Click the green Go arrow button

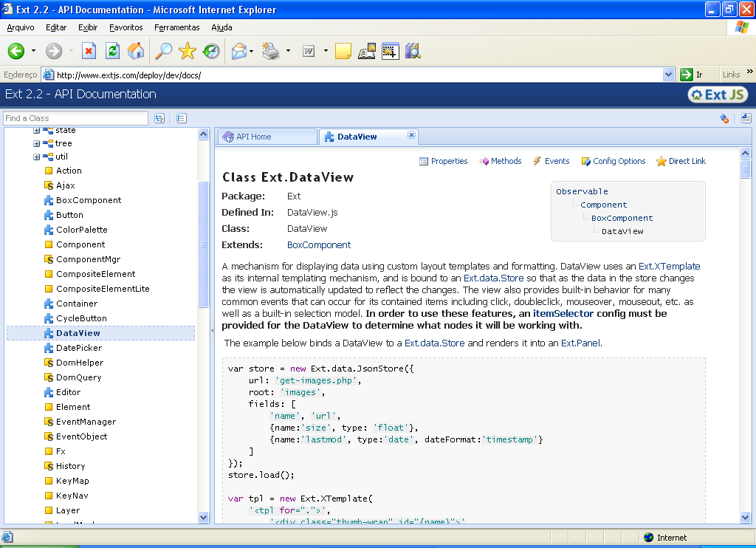point(686,75)
